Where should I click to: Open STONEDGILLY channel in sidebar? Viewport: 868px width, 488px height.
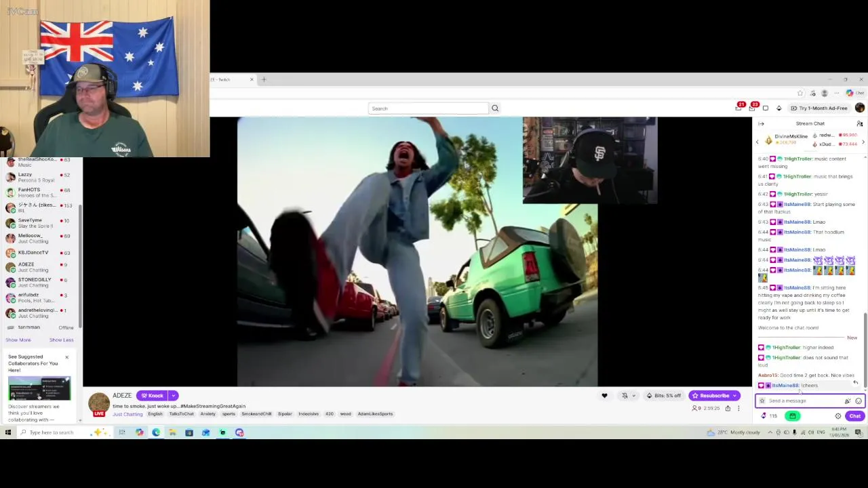39,282
